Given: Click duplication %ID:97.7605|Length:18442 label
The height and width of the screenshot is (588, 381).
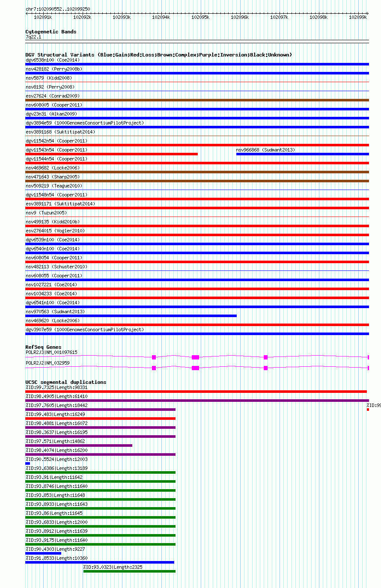Looking at the screenshot, I should 57,405.
